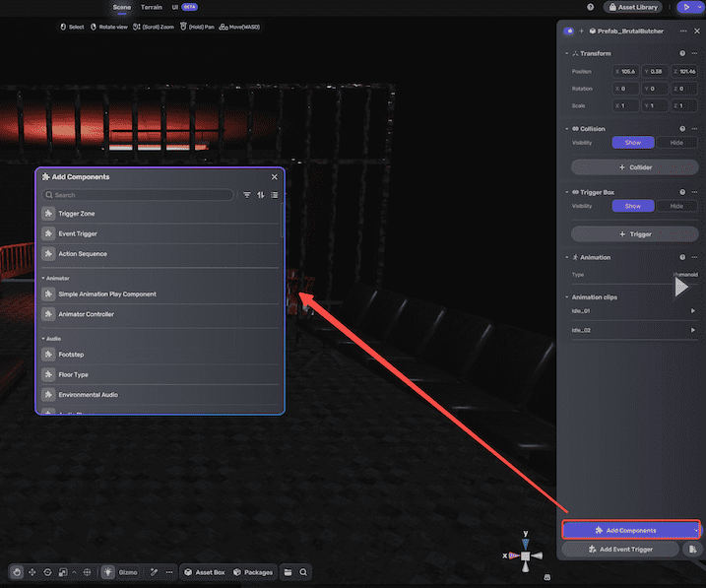Click the Search field in Add Components
This screenshot has width=706, height=588.
pyautogui.click(x=138, y=195)
